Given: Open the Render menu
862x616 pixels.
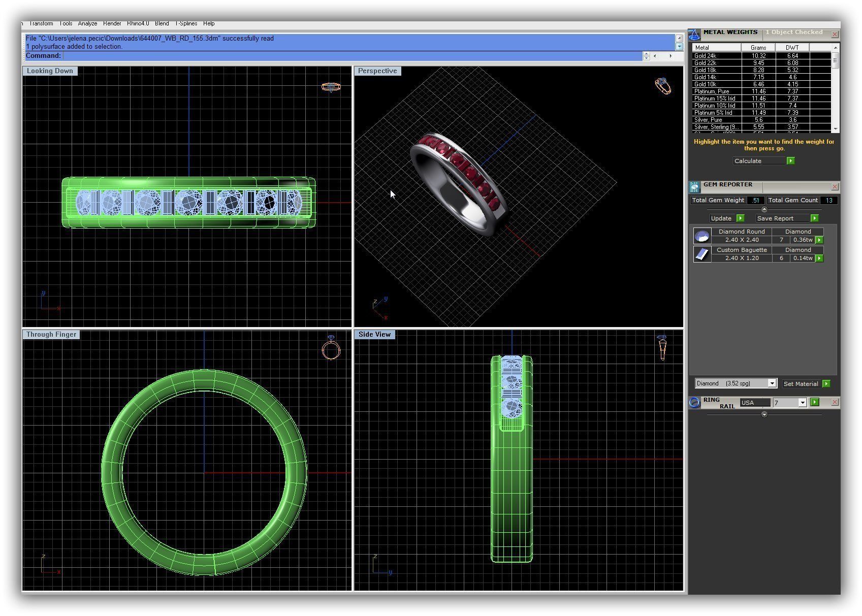Looking at the screenshot, I should [x=112, y=23].
